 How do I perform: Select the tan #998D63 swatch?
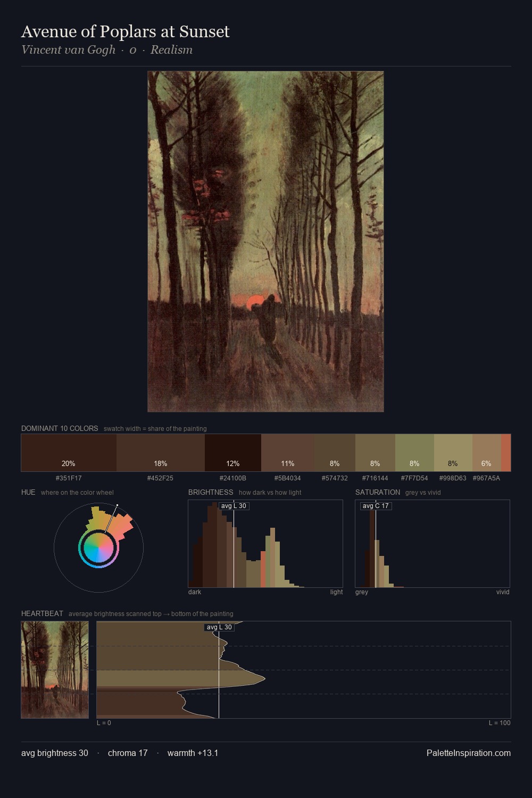(x=453, y=453)
